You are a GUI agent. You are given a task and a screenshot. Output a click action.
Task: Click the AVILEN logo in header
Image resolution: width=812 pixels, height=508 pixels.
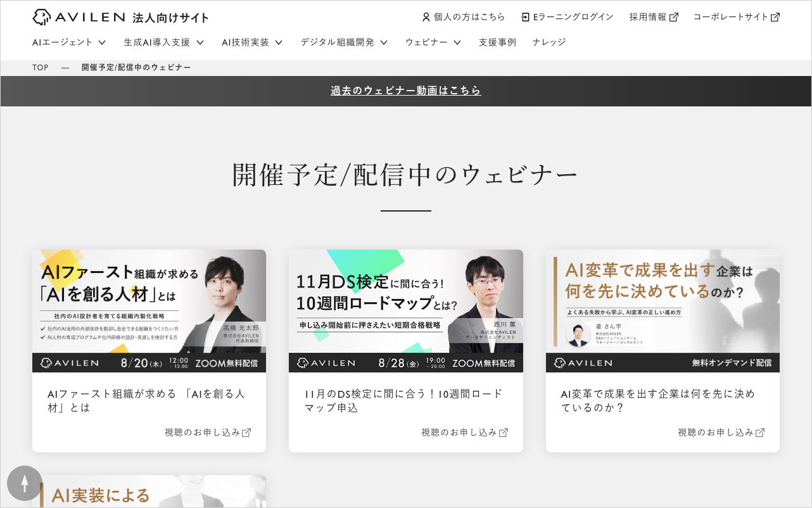pyautogui.click(x=79, y=17)
